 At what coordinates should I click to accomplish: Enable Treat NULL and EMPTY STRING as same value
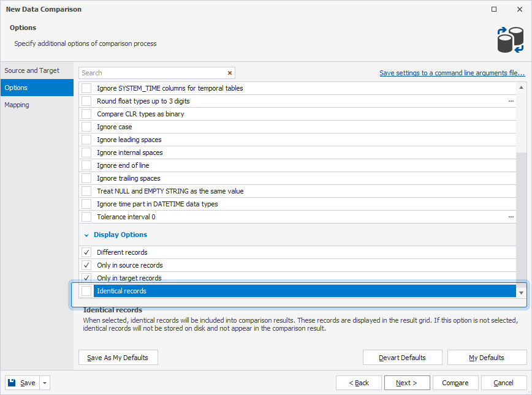(x=86, y=190)
